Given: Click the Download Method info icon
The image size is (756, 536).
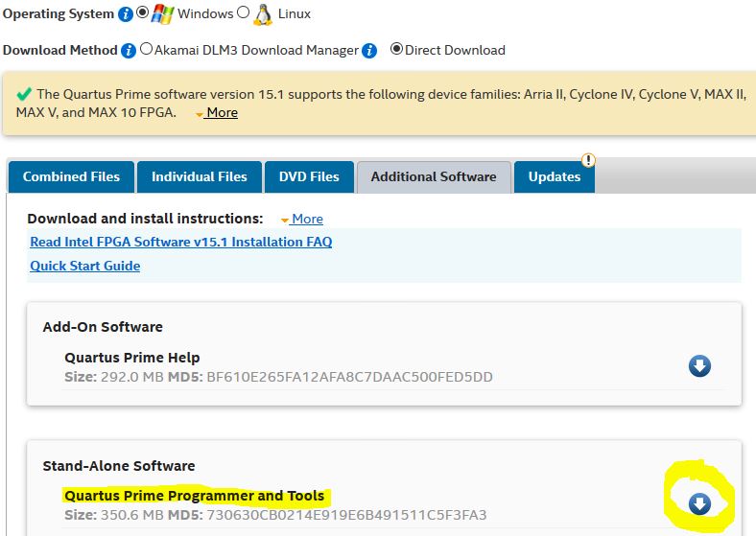Looking at the screenshot, I should (129, 51).
